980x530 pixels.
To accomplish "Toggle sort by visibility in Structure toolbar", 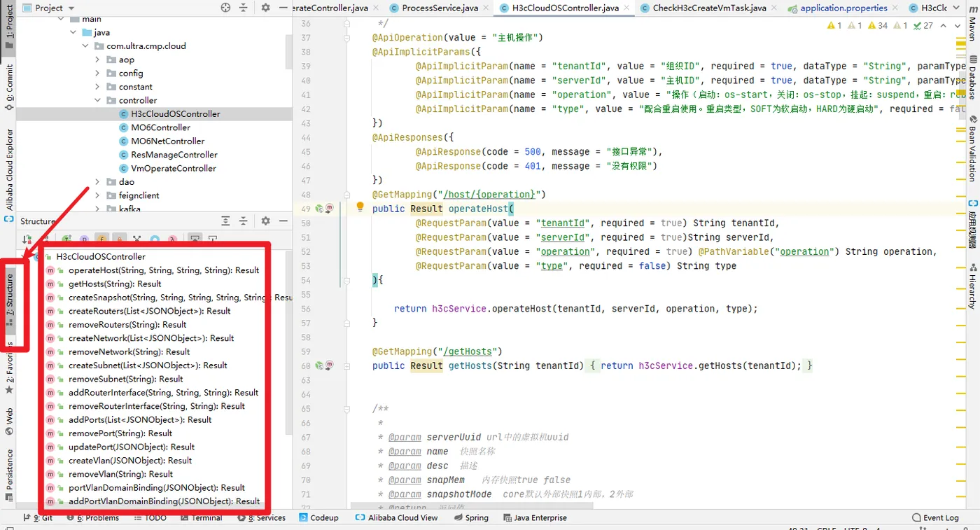I will click(x=27, y=239).
